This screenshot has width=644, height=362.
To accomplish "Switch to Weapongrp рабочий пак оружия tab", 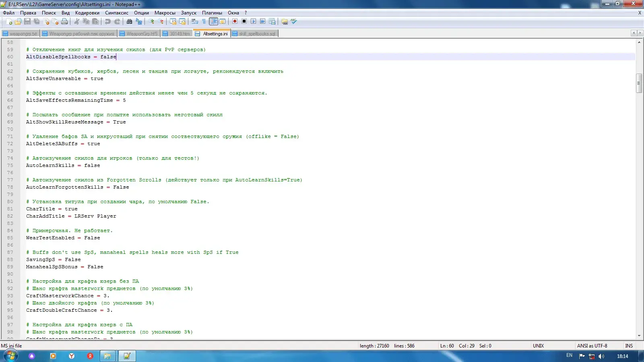I will coord(78,34).
